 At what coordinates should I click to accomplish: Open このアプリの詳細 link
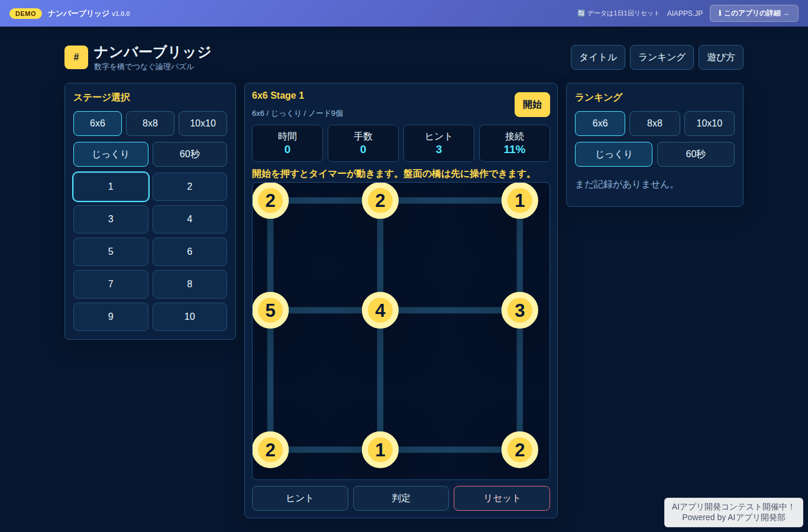(754, 13)
